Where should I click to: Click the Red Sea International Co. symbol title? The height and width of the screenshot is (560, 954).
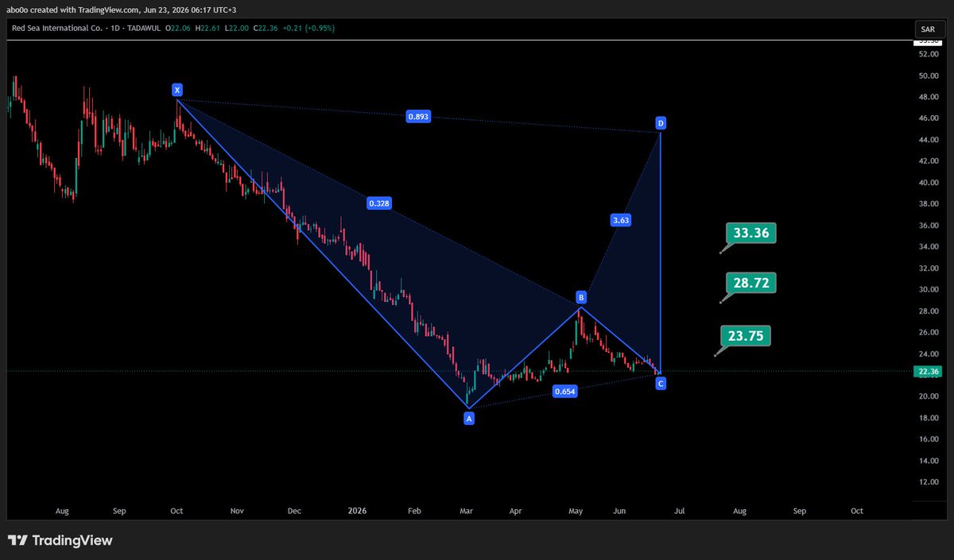58,28
